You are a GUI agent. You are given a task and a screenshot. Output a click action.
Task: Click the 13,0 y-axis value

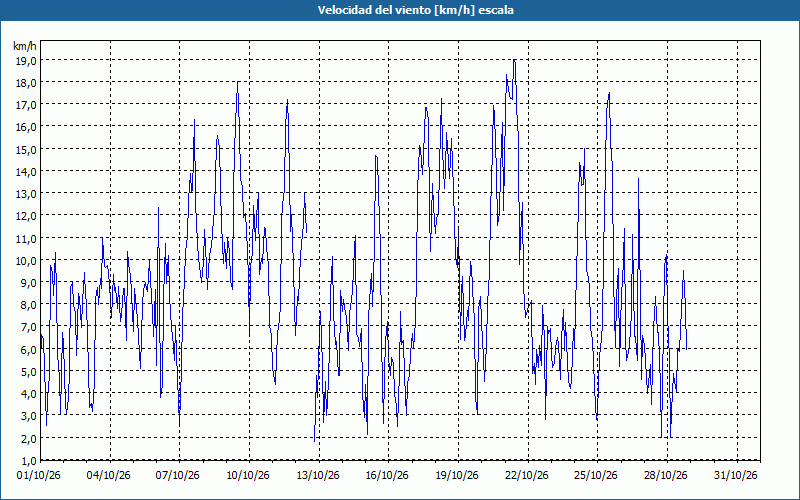[x=27, y=193]
